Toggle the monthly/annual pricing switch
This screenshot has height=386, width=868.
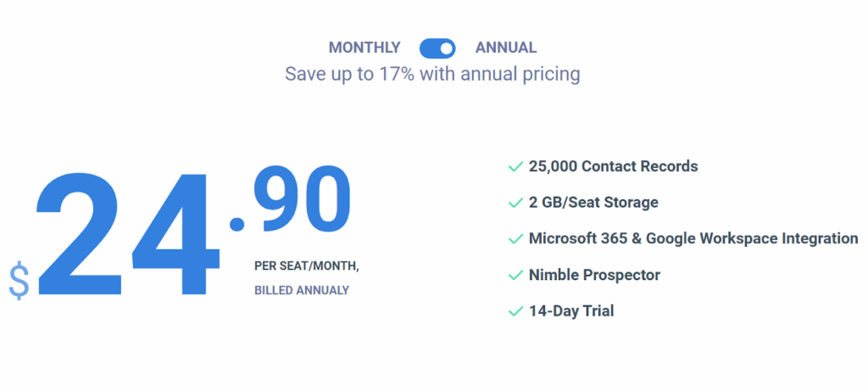tap(437, 48)
